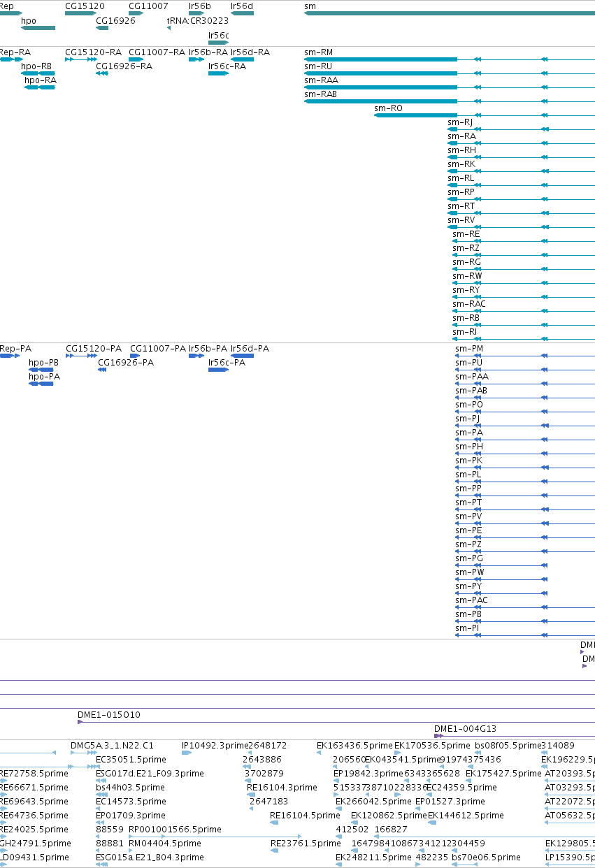
Task: Open the Rep-RA transcript
Action: click(x=12, y=59)
